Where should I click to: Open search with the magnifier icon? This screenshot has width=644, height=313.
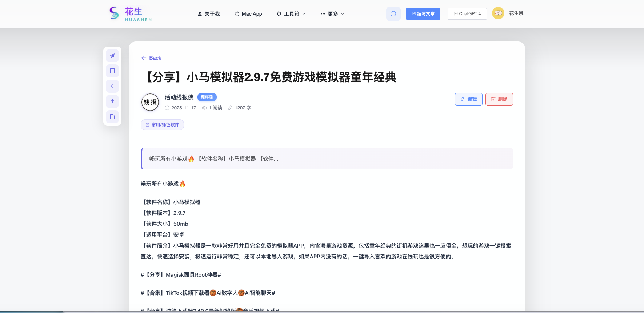point(393,14)
